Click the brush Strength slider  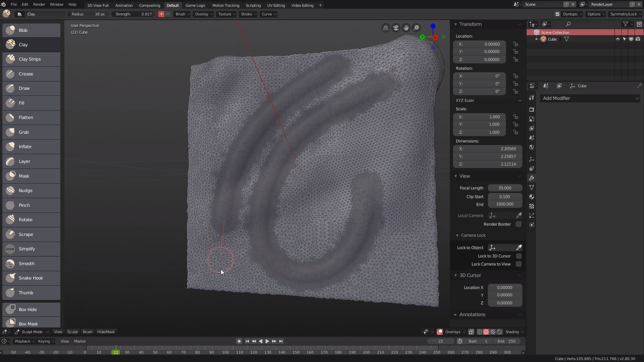(x=133, y=14)
